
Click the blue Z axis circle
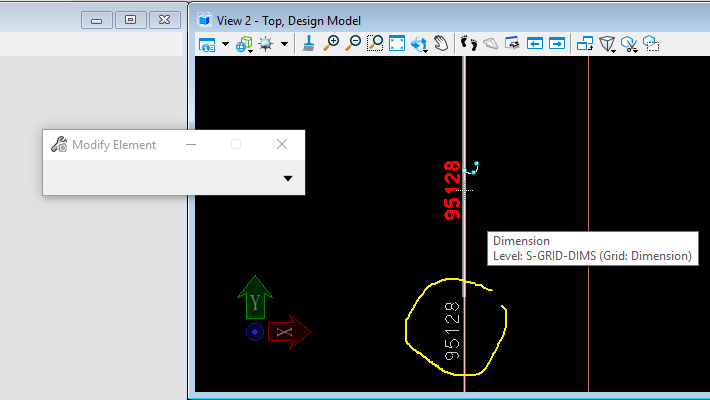pyautogui.click(x=255, y=332)
